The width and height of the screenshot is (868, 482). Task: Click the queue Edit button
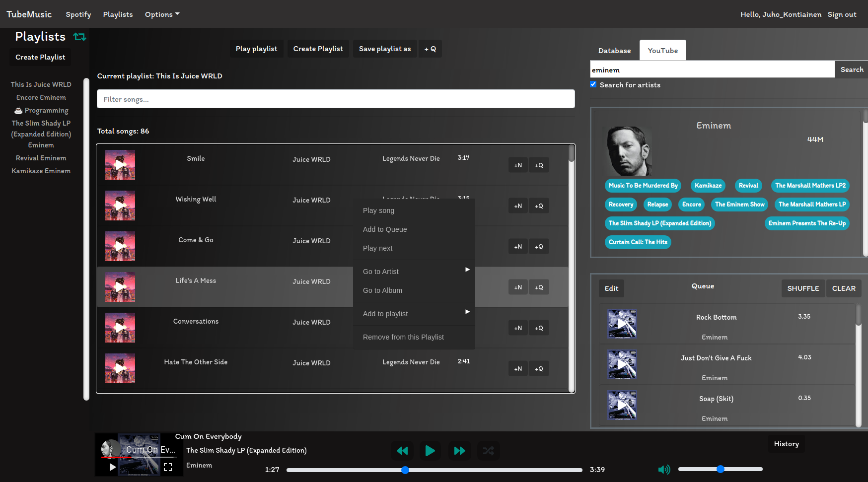click(611, 288)
